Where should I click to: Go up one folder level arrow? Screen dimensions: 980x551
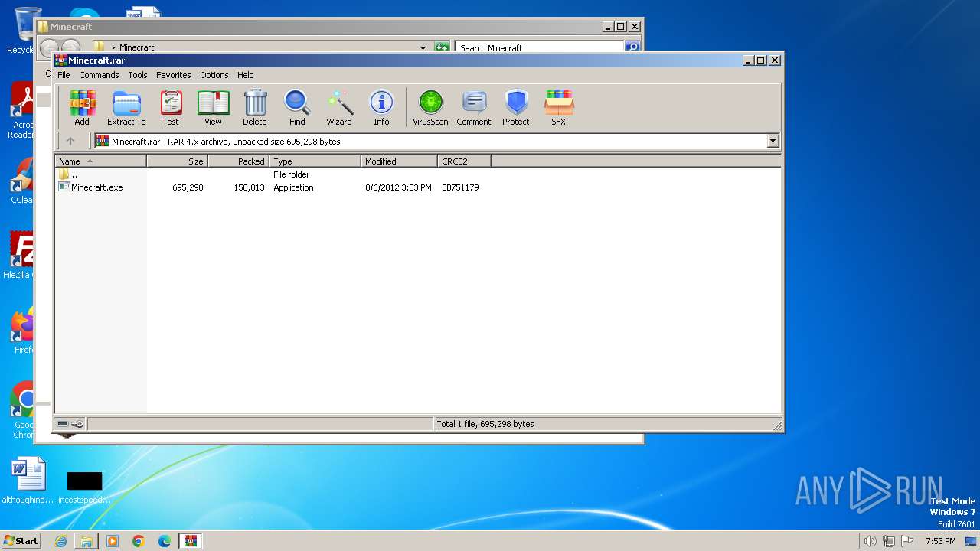click(70, 141)
